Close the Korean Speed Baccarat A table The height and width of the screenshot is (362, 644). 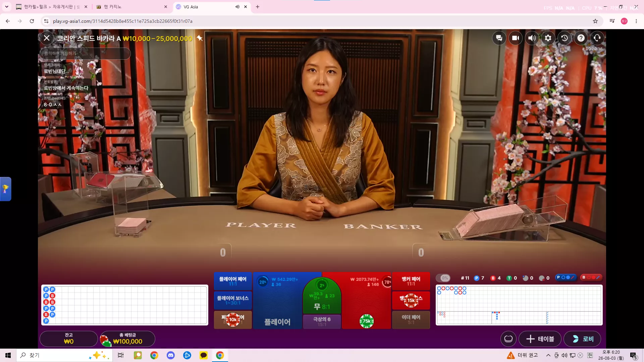click(x=47, y=38)
